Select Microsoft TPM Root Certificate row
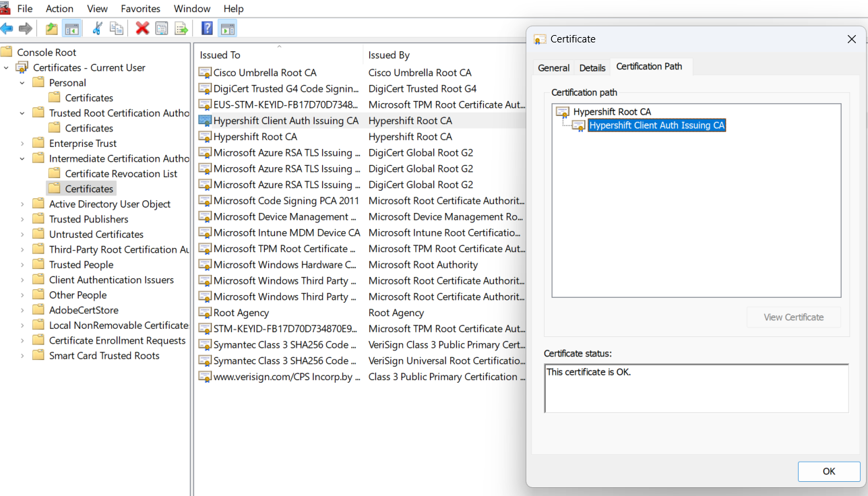The image size is (868, 496). pyautogui.click(x=361, y=249)
